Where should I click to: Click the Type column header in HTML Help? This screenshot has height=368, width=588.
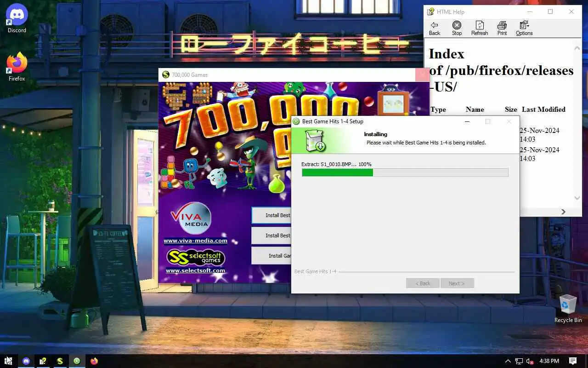coord(438,109)
